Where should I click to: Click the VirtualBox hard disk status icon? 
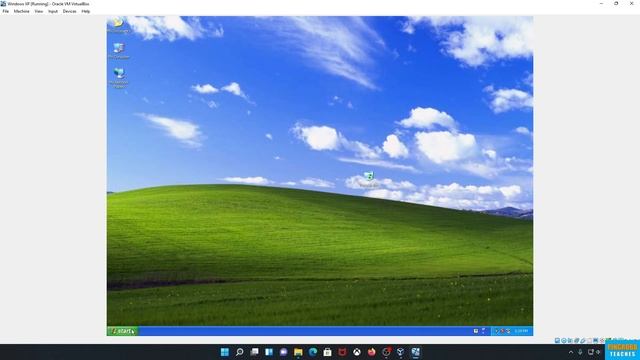557,340
